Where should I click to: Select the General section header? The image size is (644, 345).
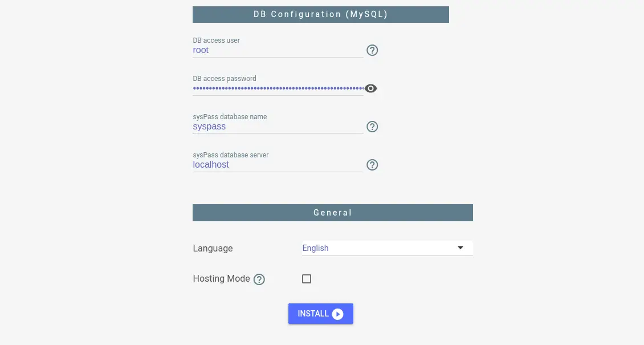click(333, 213)
